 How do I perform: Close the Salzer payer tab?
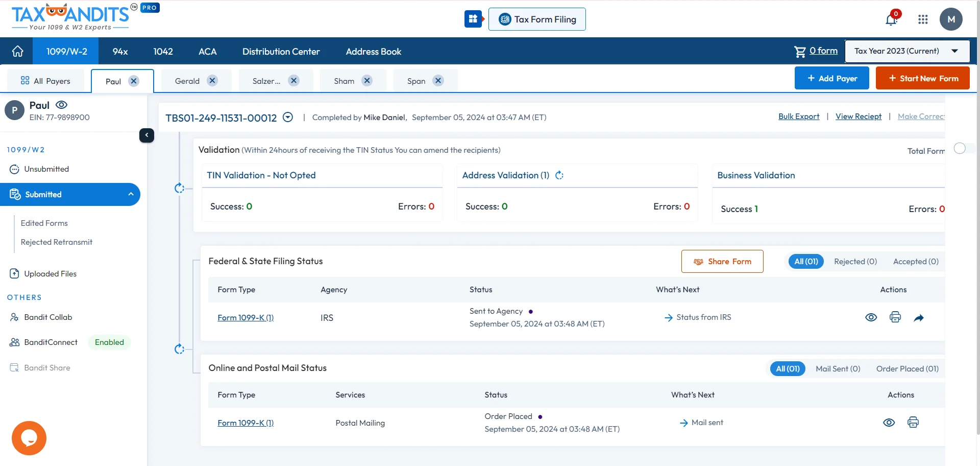click(x=293, y=80)
